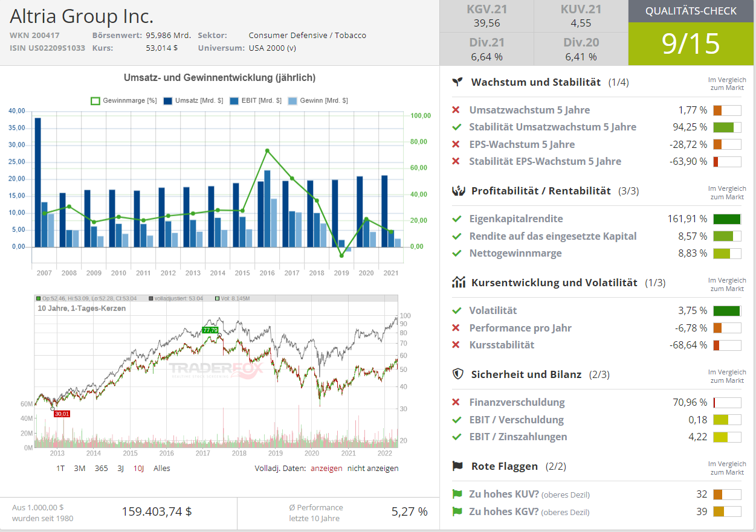Select the 3M chart timeframe
Viewport: 756px width, 532px height.
tap(80, 468)
